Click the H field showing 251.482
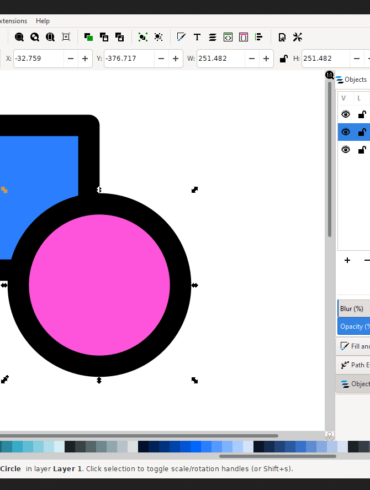370x490 pixels. (x=326, y=59)
